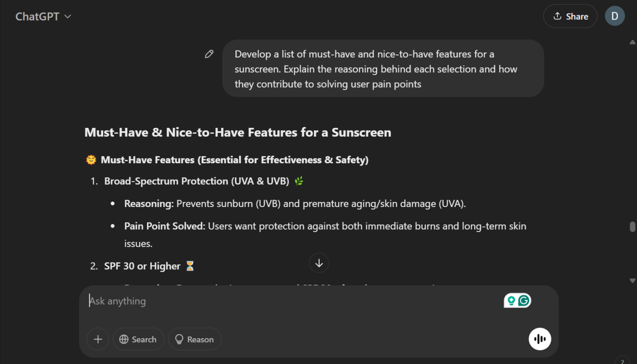Click the scrollbar up arrow
The height and width of the screenshot is (364, 637).
point(632,42)
